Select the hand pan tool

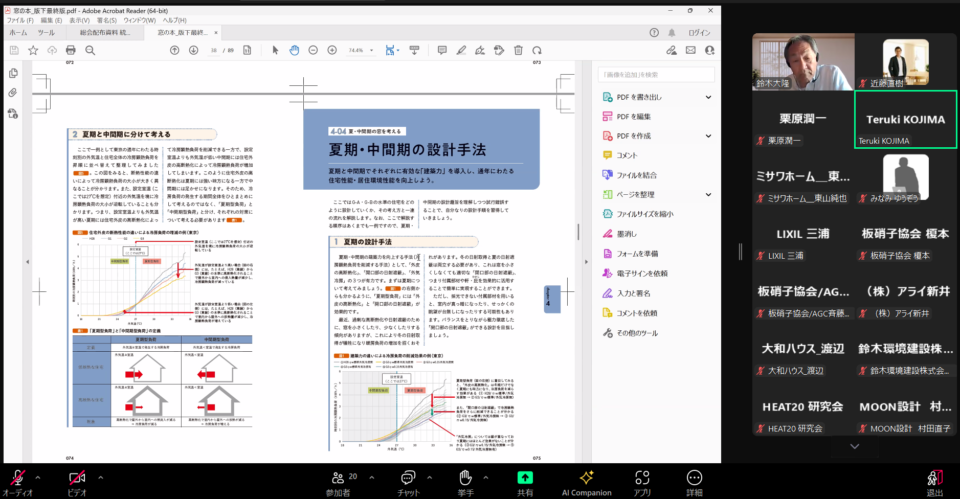click(294, 50)
